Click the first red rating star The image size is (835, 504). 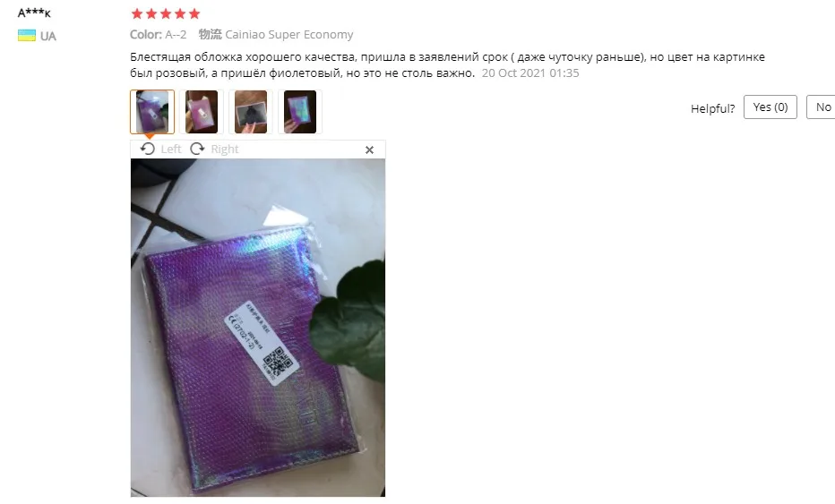[x=137, y=13]
